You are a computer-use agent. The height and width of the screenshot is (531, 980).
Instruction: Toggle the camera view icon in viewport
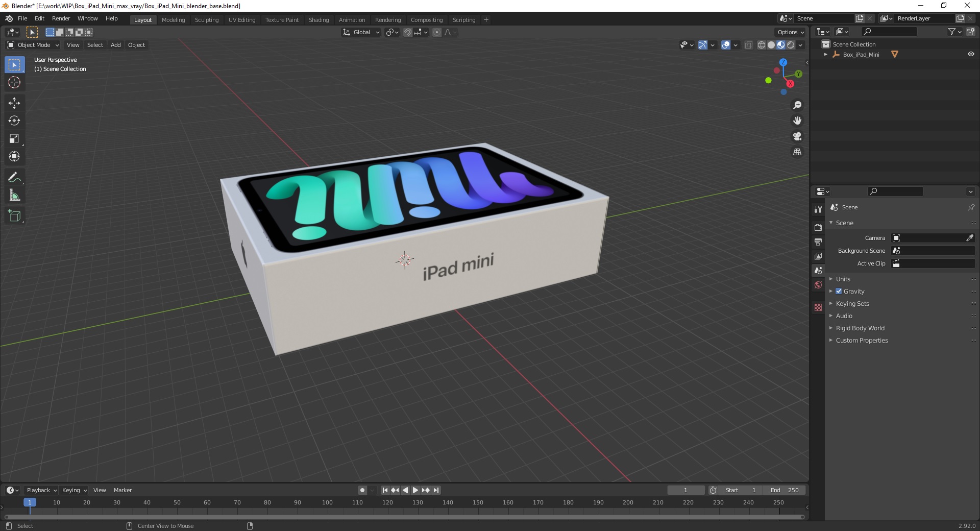[797, 136]
